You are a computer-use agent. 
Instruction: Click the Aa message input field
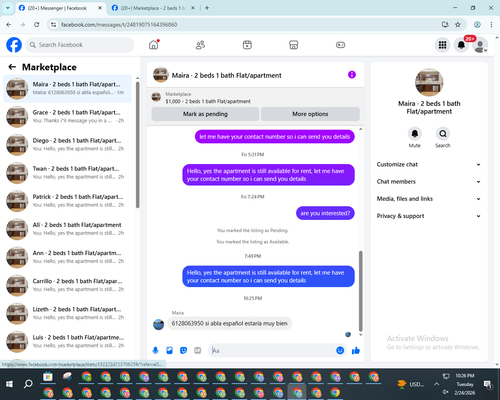point(272,350)
